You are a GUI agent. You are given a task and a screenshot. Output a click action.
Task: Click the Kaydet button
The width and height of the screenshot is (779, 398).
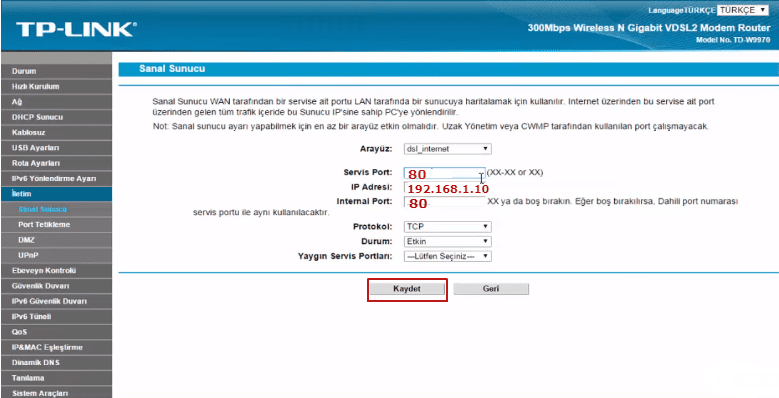407,289
